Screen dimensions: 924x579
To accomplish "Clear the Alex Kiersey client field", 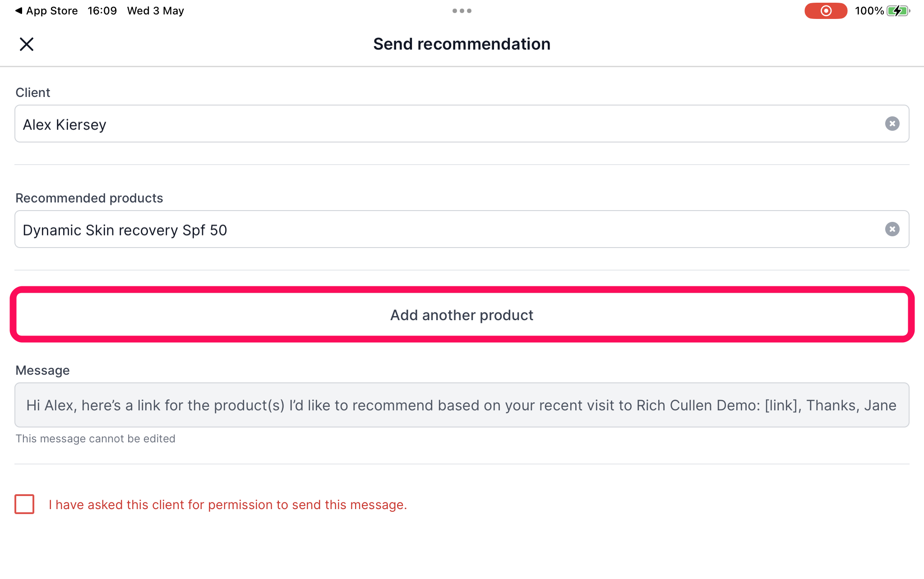I will coord(892,124).
